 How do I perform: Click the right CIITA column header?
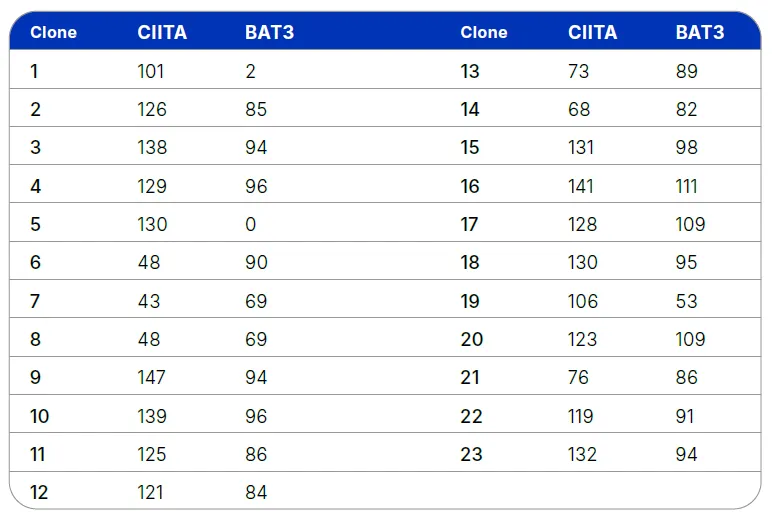click(592, 33)
